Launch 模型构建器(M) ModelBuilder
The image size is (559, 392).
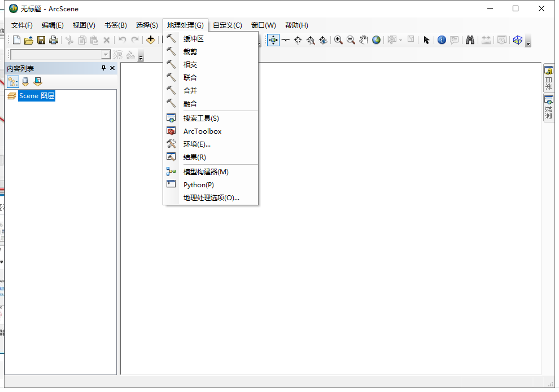[211, 172]
